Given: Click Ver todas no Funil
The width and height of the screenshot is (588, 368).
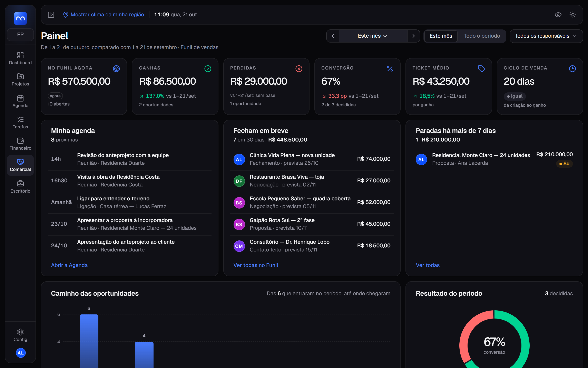Looking at the screenshot, I should coord(256,265).
